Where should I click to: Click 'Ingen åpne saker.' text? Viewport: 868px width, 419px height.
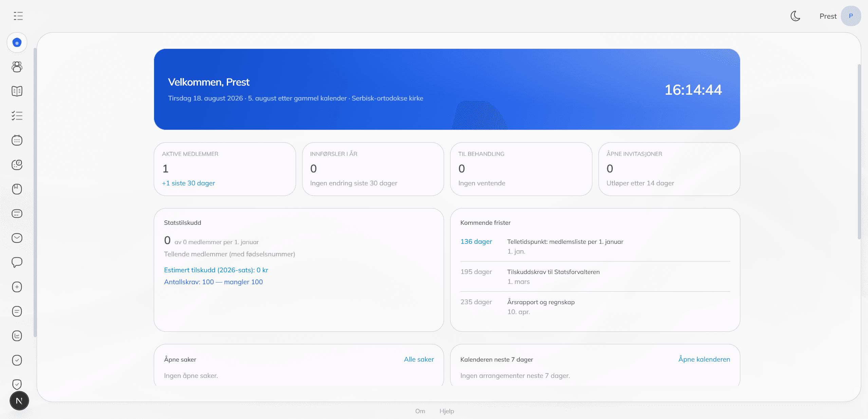click(191, 376)
